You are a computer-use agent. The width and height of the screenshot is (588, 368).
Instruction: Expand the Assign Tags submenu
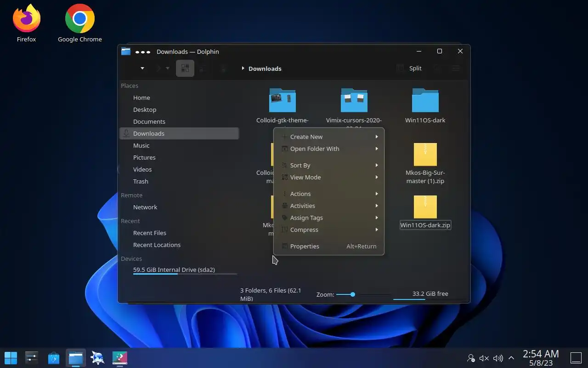(x=329, y=218)
